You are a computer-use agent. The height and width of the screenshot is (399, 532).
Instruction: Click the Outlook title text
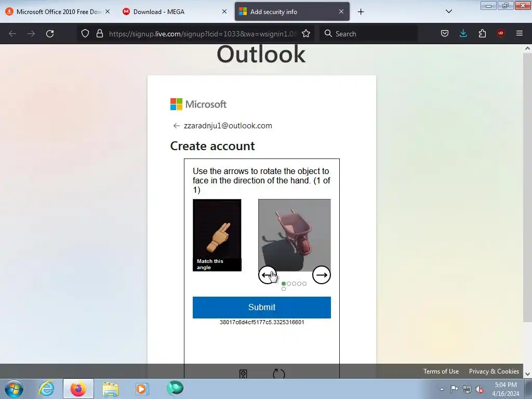(261, 54)
